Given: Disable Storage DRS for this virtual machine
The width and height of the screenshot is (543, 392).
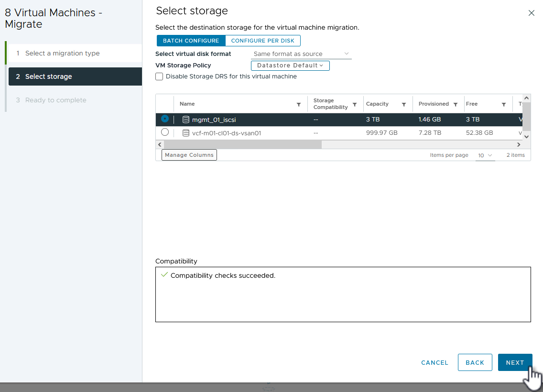Looking at the screenshot, I should point(159,76).
